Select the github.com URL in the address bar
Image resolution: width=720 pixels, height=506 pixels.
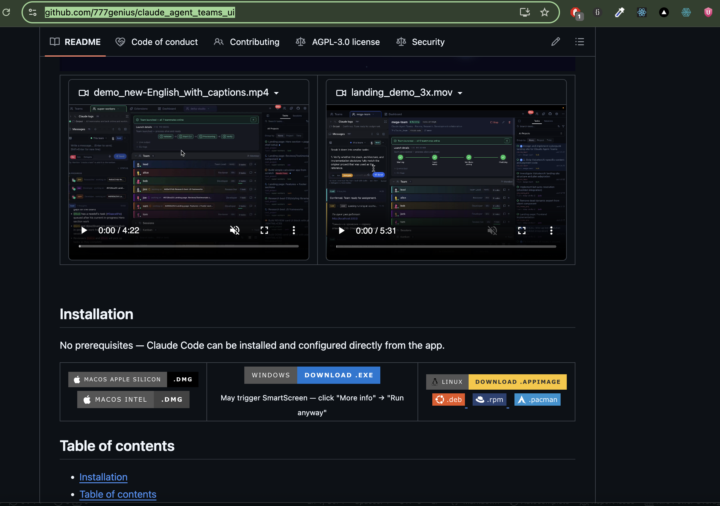click(x=140, y=12)
